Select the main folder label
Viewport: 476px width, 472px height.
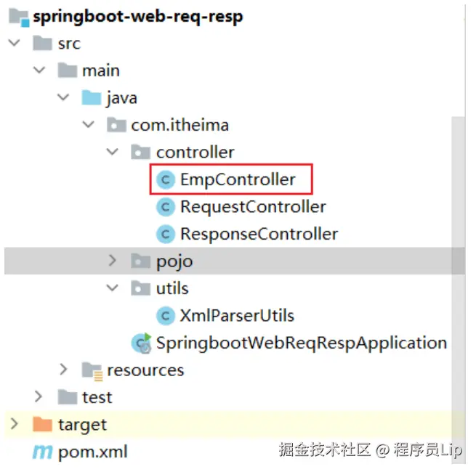point(101,70)
